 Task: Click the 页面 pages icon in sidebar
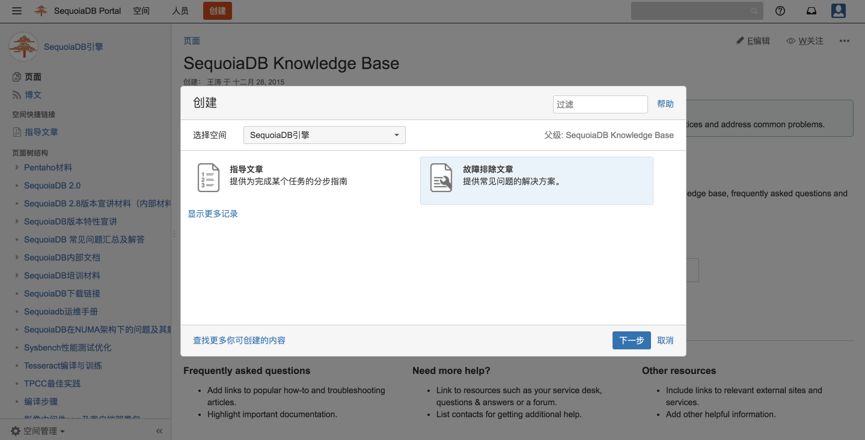pyautogui.click(x=17, y=77)
